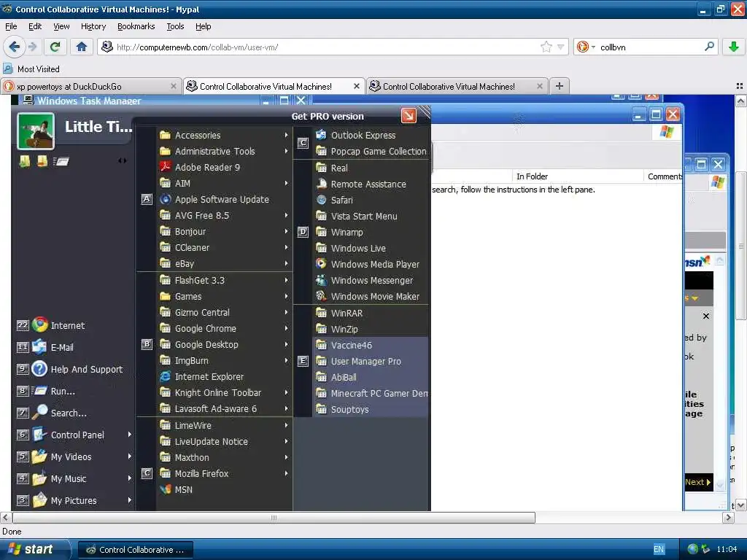Image resolution: width=747 pixels, height=560 pixels.
Task: Click the new tab plus button
Action: pos(560,86)
